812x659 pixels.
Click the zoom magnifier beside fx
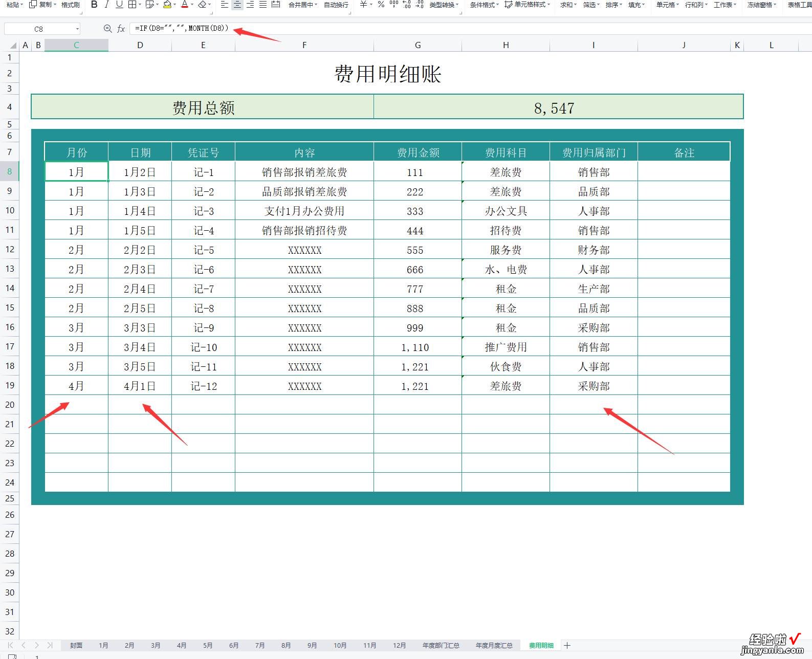click(107, 29)
